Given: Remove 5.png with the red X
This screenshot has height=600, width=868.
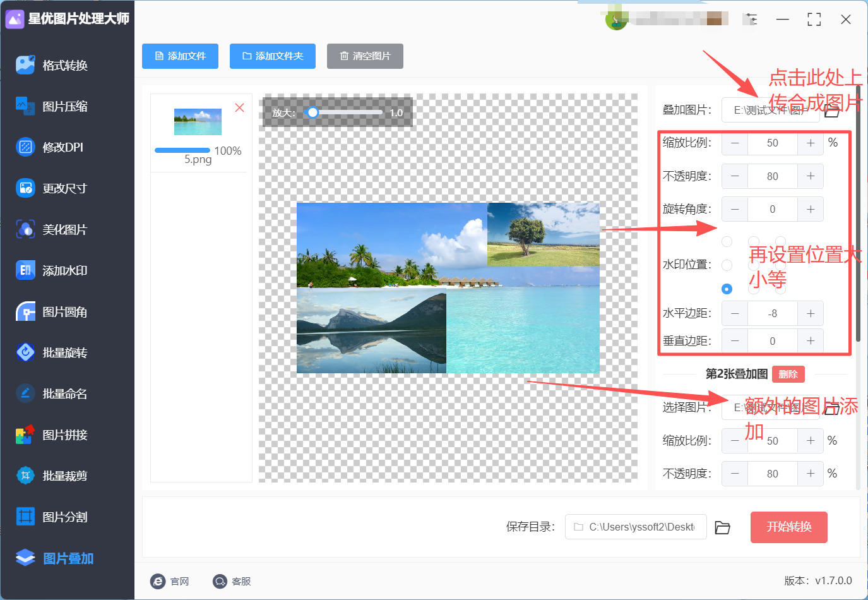Looking at the screenshot, I should (x=240, y=107).
